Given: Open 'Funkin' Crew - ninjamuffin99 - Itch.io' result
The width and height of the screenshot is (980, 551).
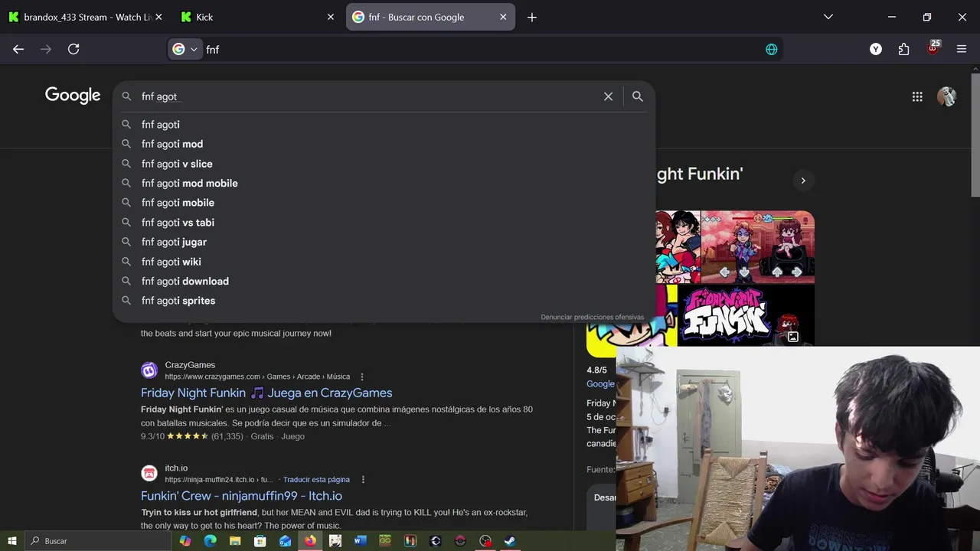Looking at the screenshot, I should [241, 496].
